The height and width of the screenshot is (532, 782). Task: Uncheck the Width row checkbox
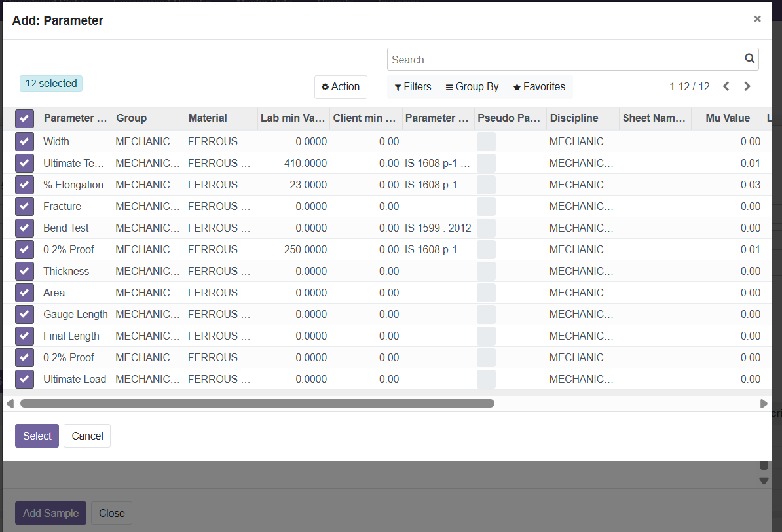tap(24, 141)
